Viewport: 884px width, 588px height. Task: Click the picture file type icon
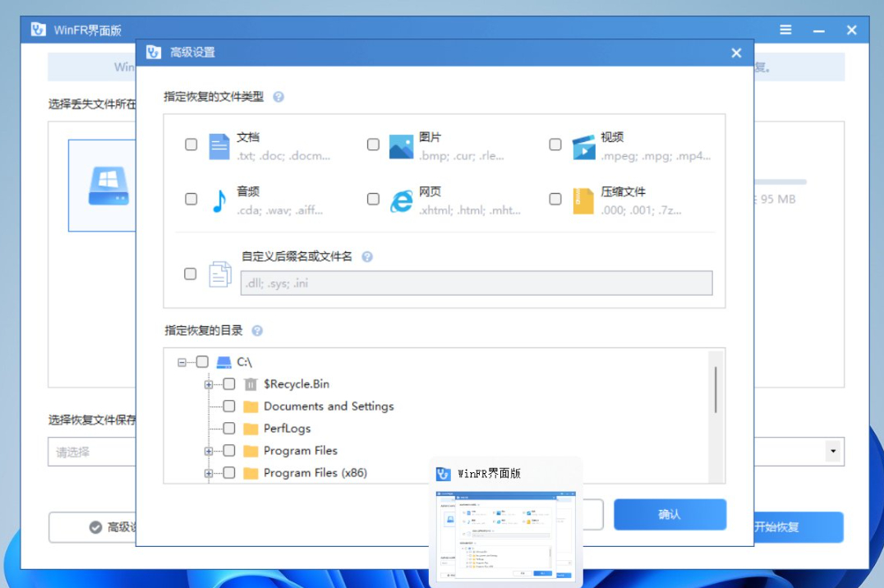coord(402,146)
